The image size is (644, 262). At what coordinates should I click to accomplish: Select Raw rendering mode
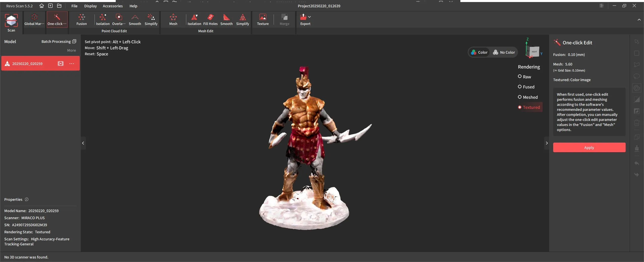(x=525, y=77)
